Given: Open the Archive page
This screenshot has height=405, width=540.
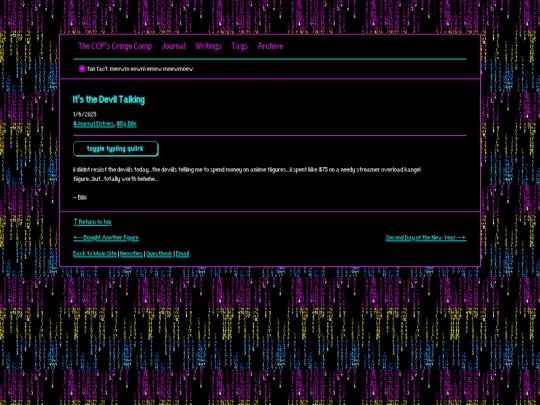Looking at the screenshot, I should click(270, 46).
